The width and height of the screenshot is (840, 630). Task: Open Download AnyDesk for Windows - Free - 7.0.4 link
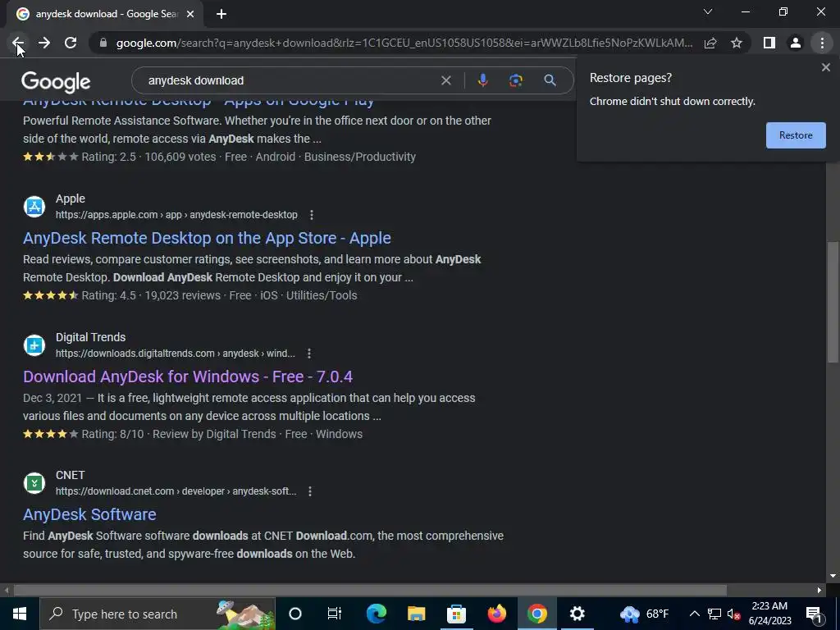tap(188, 377)
